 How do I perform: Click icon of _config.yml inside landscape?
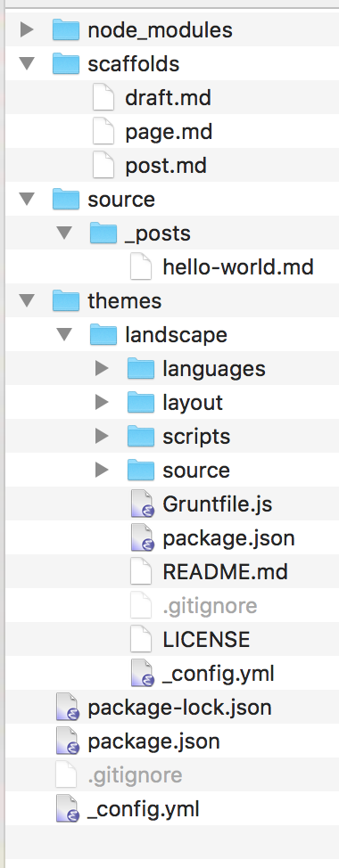pyautogui.click(x=142, y=674)
